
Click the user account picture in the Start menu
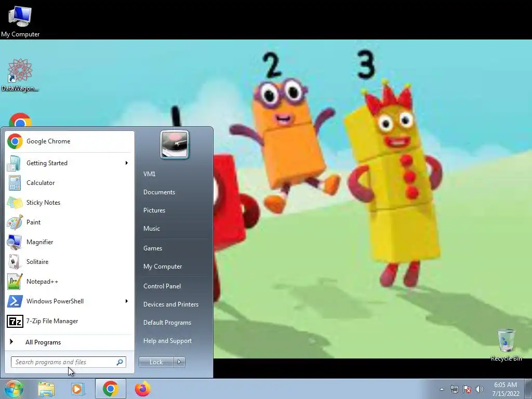[175, 144]
